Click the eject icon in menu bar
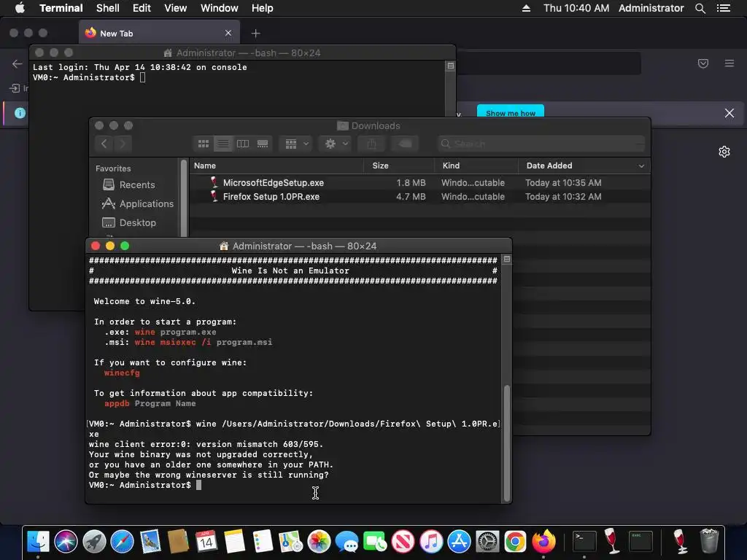This screenshot has height=560, width=747. point(526,8)
